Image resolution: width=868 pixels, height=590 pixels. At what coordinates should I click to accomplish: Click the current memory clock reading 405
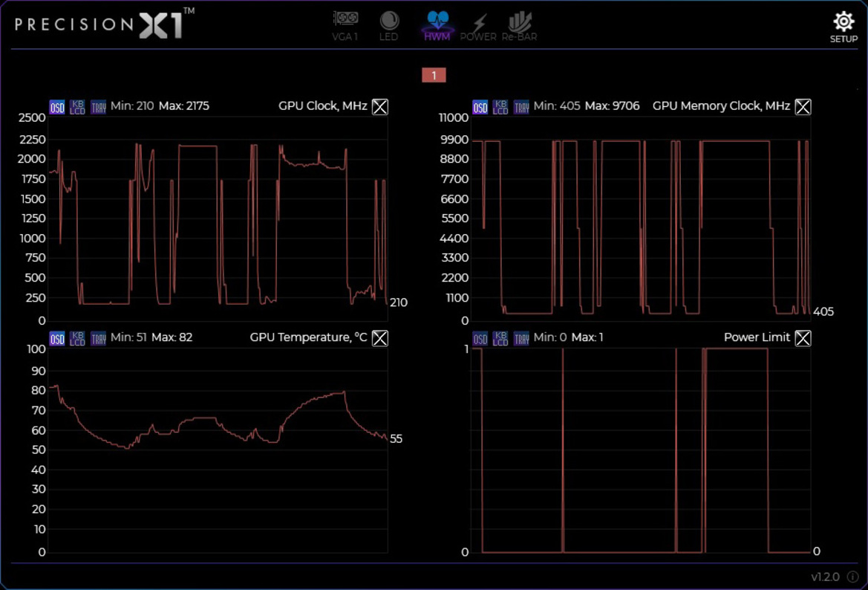tap(823, 312)
